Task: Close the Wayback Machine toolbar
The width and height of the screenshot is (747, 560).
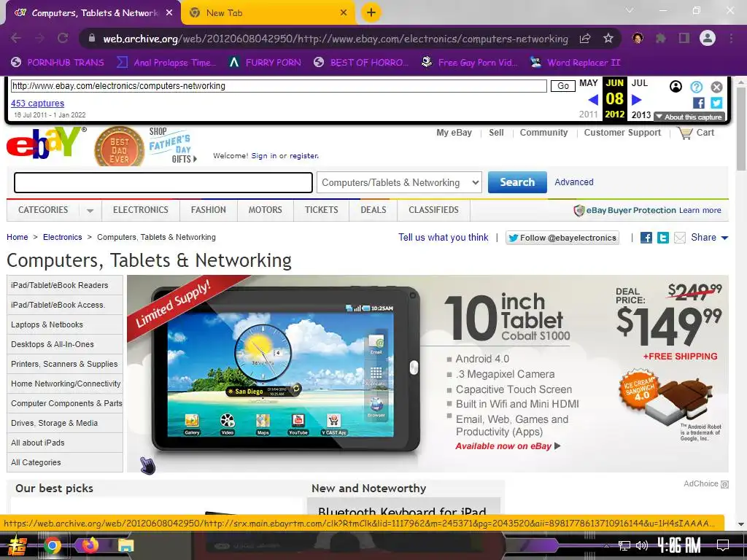Action: click(x=716, y=87)
